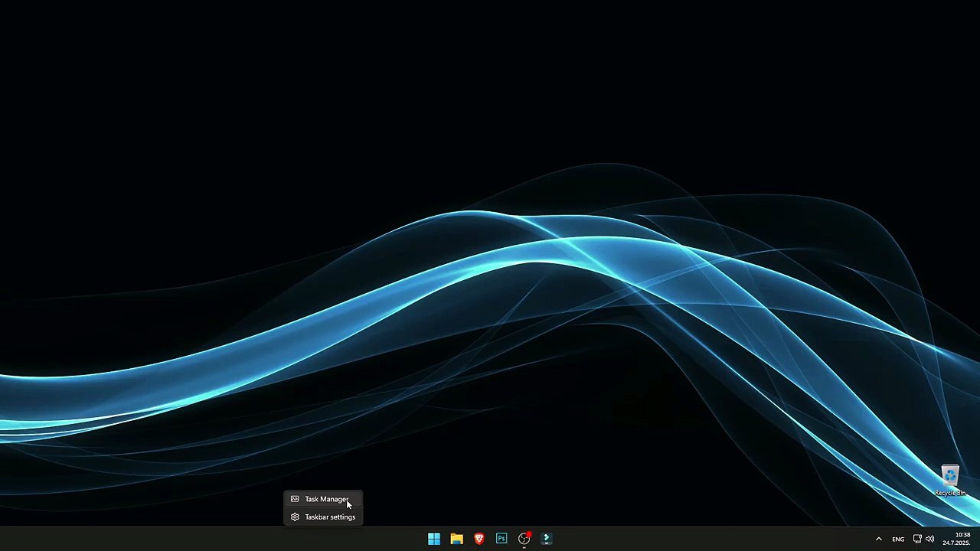Image resolution: width=980 pixels, height=551 pixels.
Task: Launch File Explorer from the taskbar
Action: click(x=456, y=539)
